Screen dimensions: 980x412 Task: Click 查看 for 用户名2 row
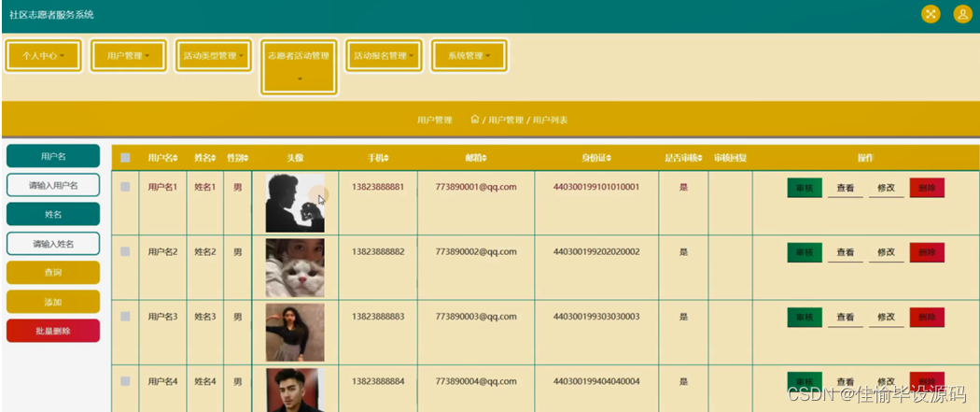tap(846, 252)
